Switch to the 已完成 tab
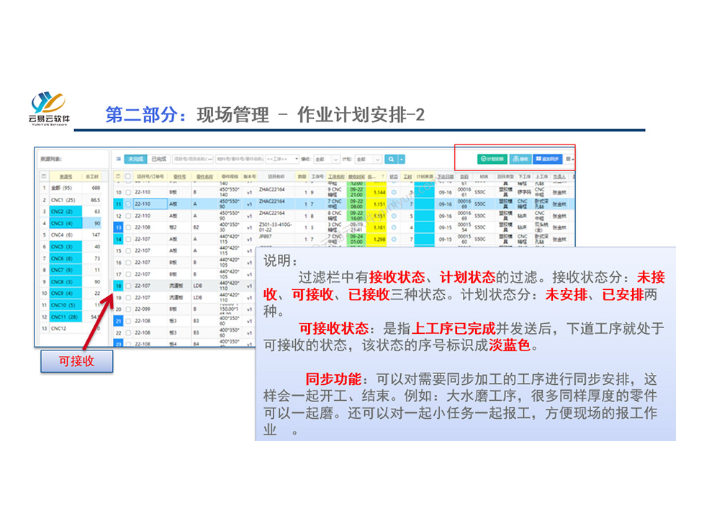 [x=158, y=159]
